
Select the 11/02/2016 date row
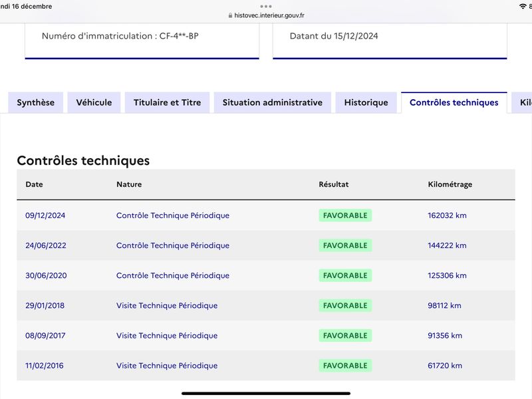[x=266, y=365]
